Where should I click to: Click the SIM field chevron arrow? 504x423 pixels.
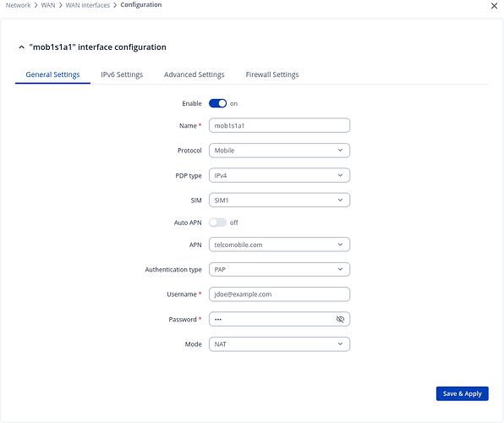click(x=340, y=201)
